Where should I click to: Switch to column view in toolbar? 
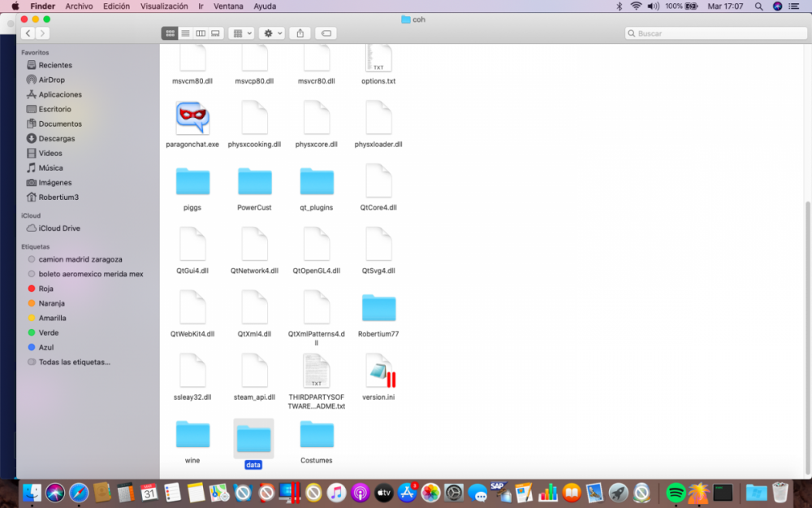[x=201, y=33]
